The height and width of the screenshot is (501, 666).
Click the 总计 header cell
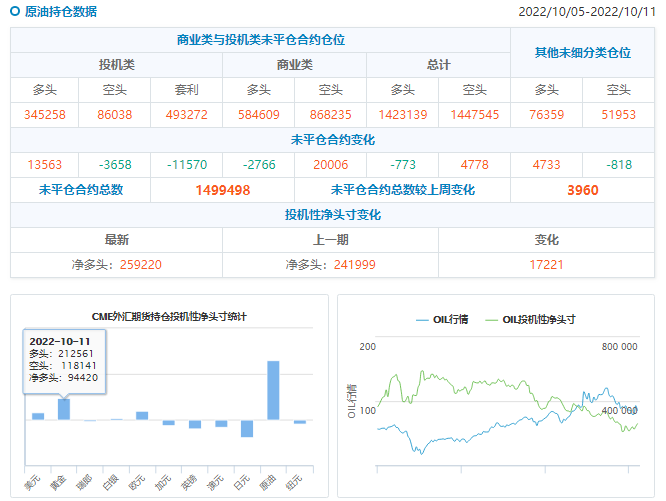pos(438,64)
